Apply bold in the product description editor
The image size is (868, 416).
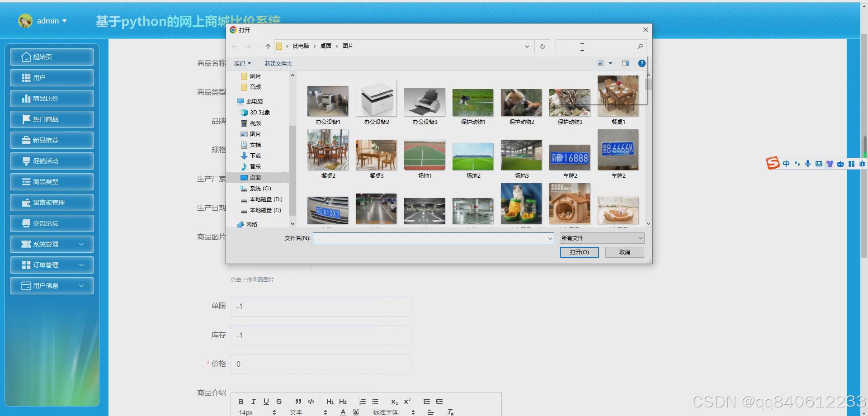click(x=241, y=402)
